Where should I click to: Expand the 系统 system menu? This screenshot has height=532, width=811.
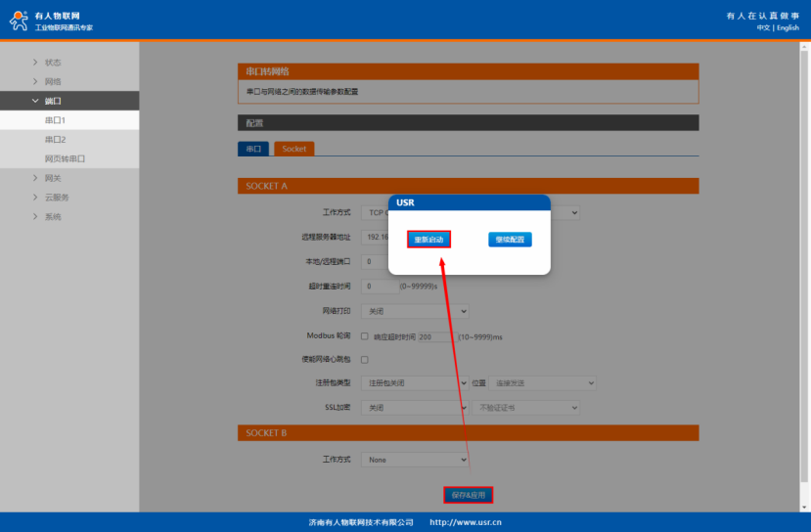coord(53,216)
